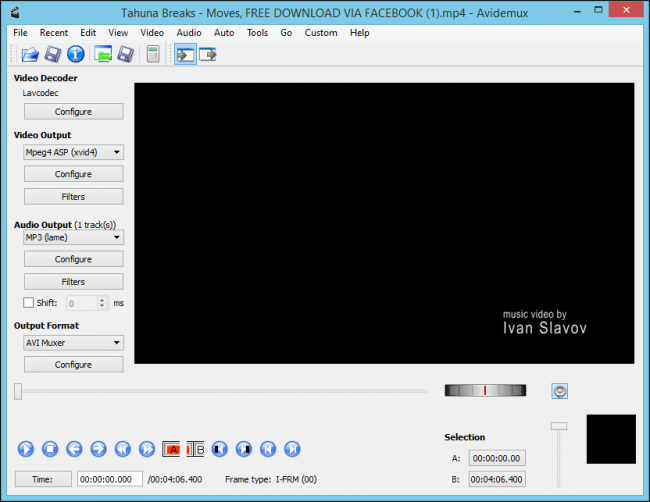Click Configure under Video Output

pyautogui.click(x=73, y=174)
